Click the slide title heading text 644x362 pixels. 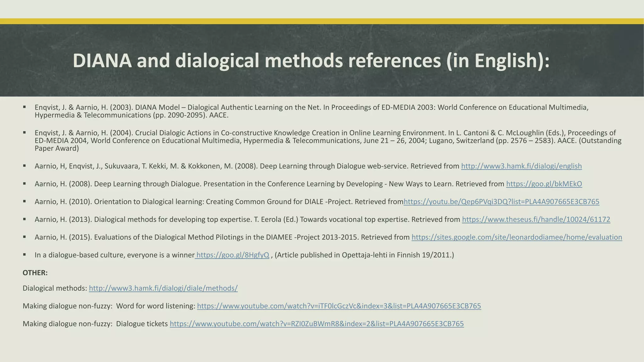pyautogui.click(x=311, y=61)
